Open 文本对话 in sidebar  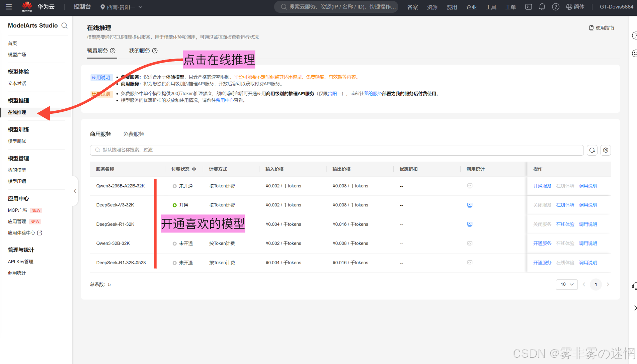pyautogui.click(x=17, y=83)
